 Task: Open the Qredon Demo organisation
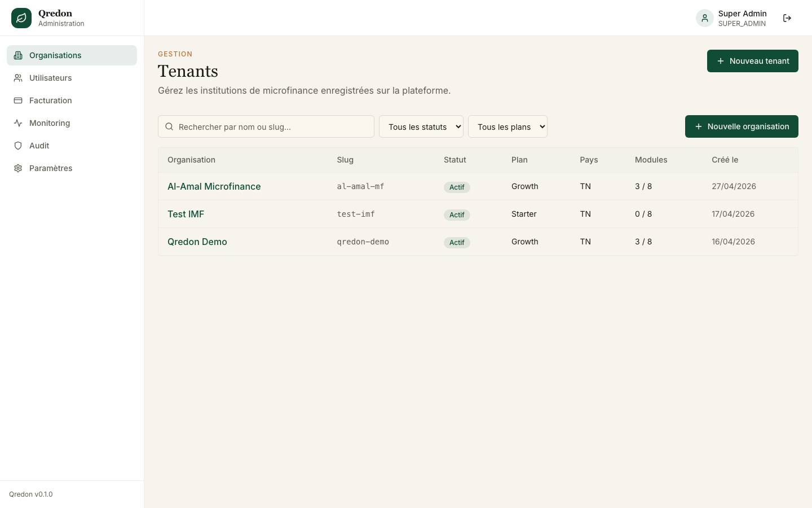[x=197, y=242]
